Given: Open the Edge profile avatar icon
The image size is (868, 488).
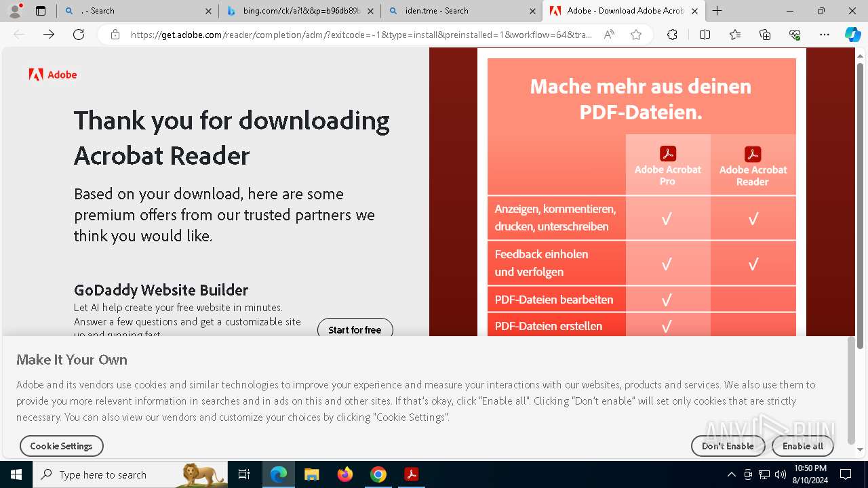Looking at the screenshot, I should click(x=15, y=11).
